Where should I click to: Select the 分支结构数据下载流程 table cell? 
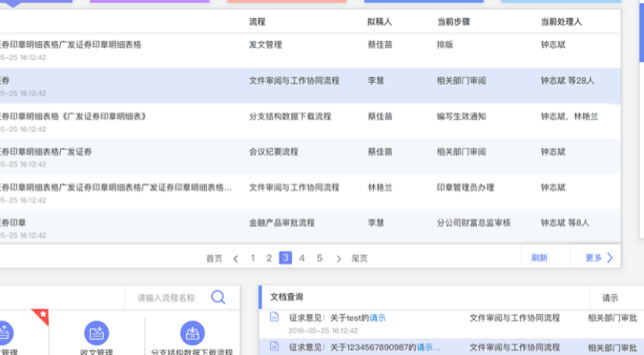click(290, 116)
